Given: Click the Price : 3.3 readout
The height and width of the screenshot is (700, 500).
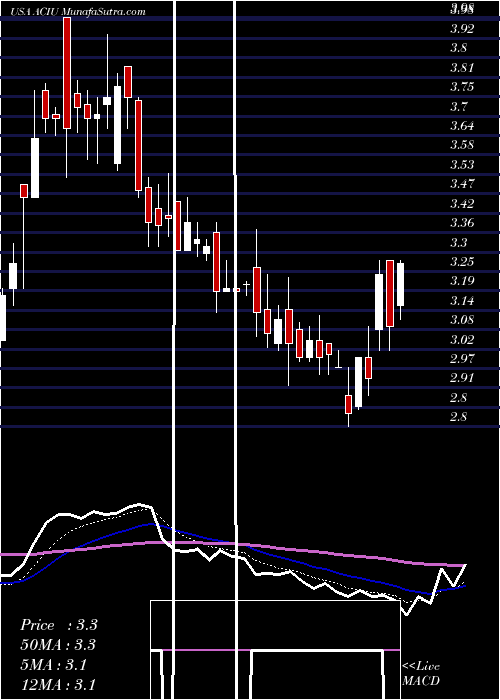Looking at the screenshot, I should 59,625.
